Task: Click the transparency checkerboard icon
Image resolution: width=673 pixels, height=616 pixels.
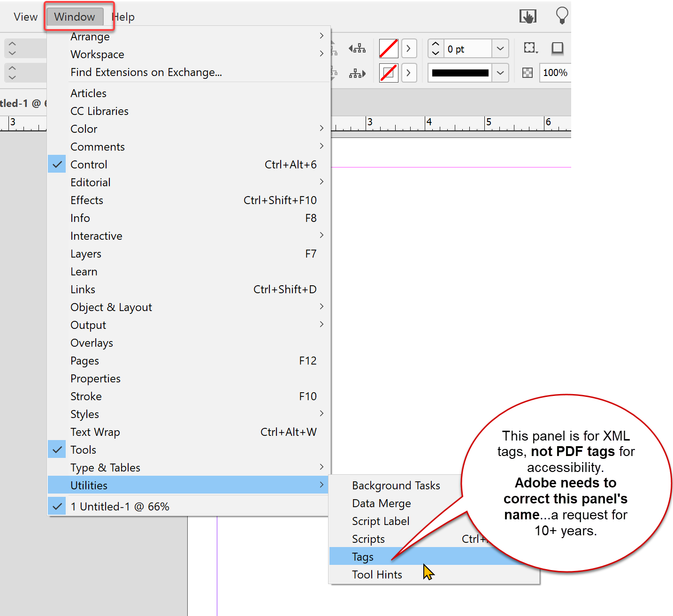Action: pos(528,73)
